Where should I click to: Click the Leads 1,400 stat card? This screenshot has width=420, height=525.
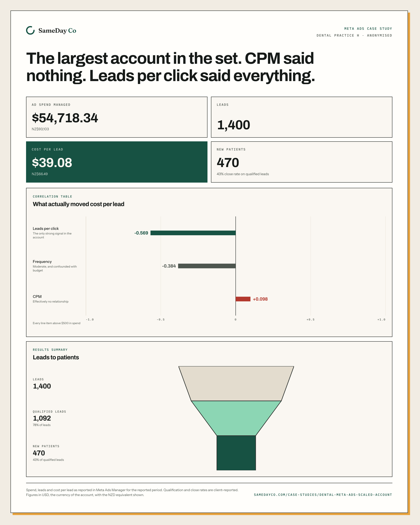click(x=301, y=117)
